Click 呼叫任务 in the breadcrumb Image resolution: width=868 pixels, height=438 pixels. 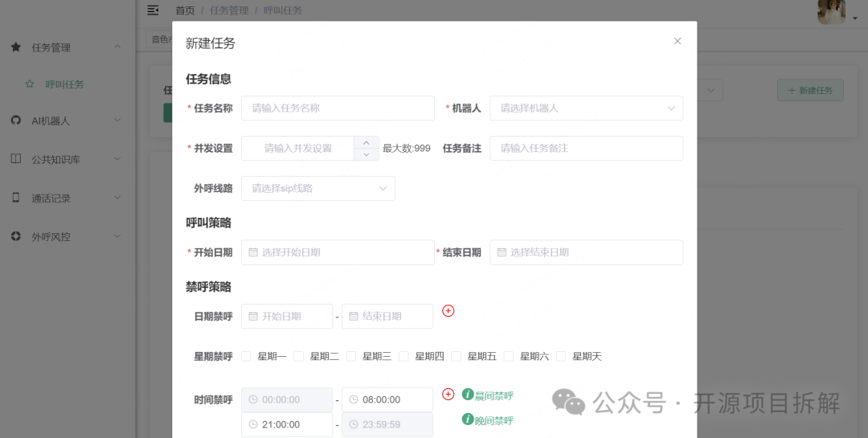(283, 10)
